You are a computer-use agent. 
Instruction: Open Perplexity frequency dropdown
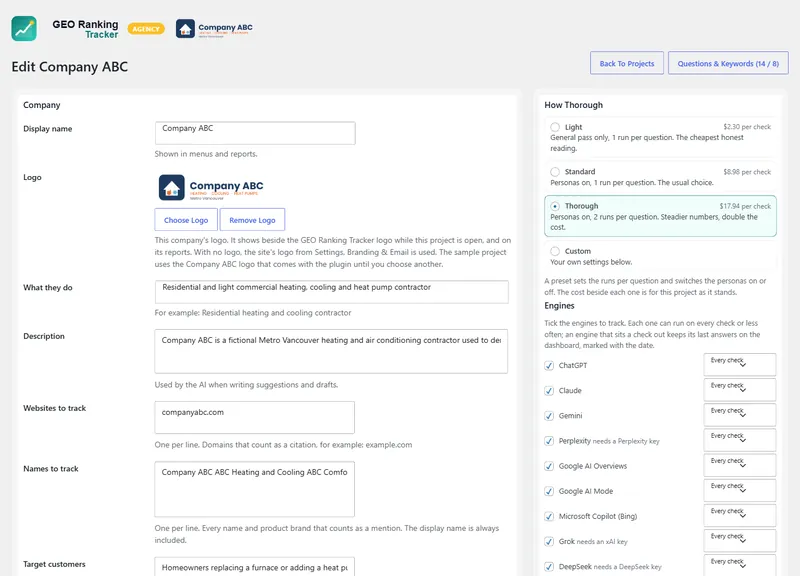740,439
